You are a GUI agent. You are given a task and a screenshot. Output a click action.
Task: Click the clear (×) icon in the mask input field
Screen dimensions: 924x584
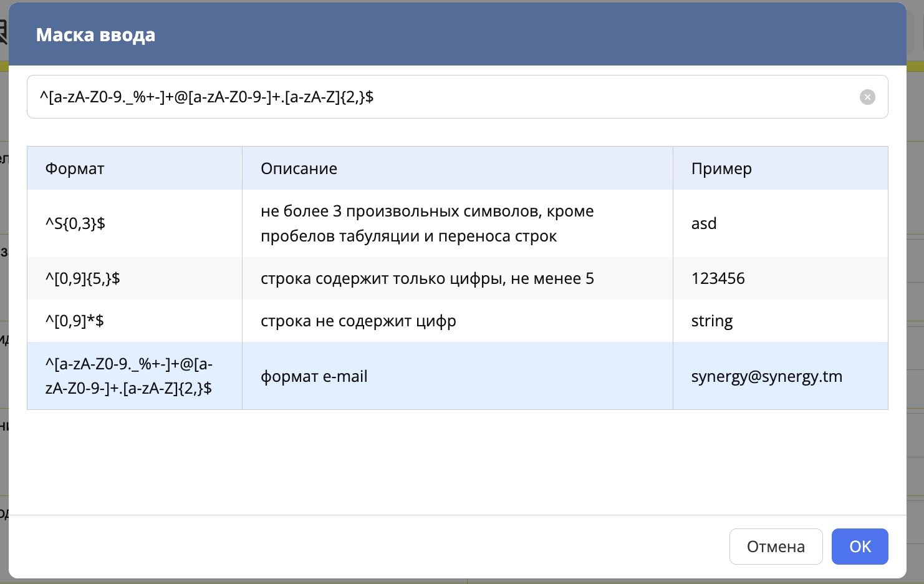[867, 97]
